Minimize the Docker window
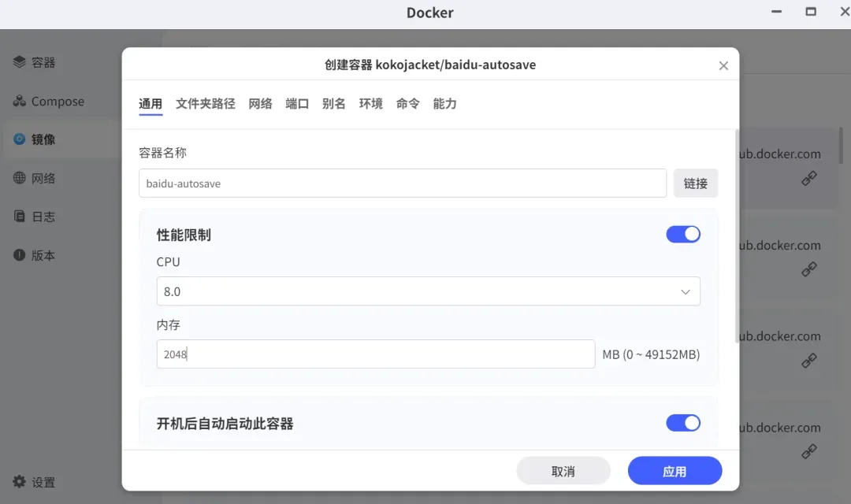 pos(777,11)
